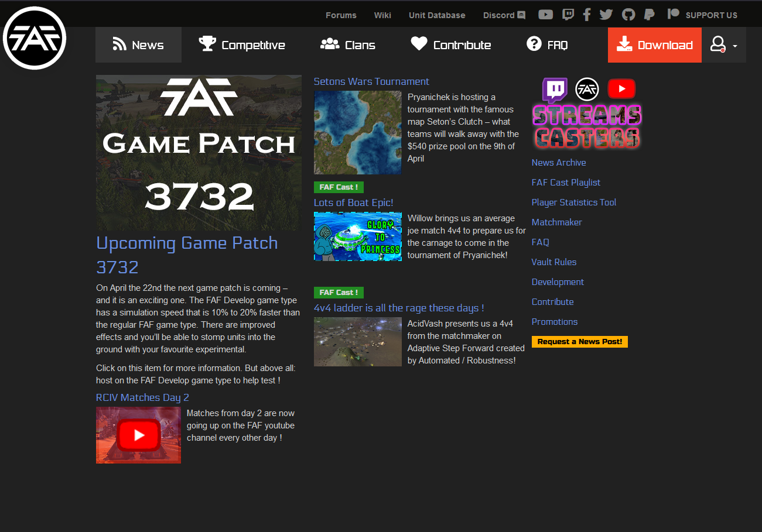Click the Adaptive Step Forward match thumbnail
The height and width of the screenshot is (532, 762).
pos(358,342)
